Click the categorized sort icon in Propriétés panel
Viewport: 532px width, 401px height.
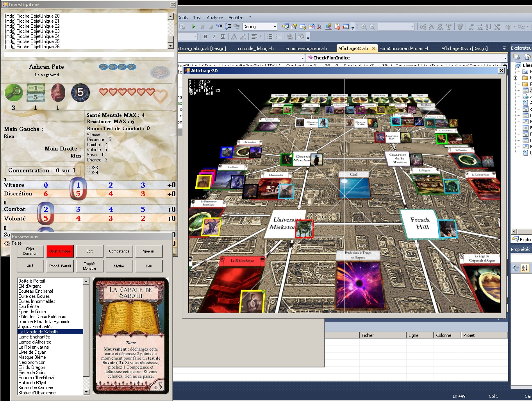coord(516,268)
